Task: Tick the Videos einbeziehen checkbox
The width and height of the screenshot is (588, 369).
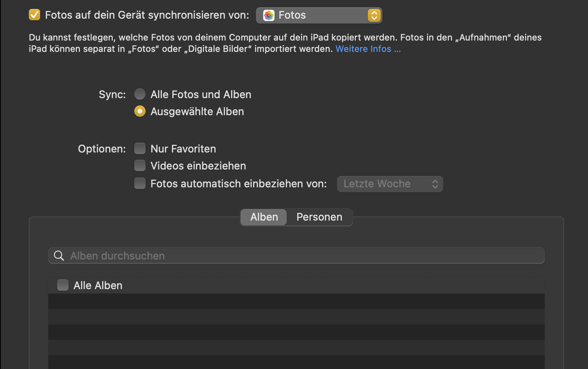Action: click(140, 166)
